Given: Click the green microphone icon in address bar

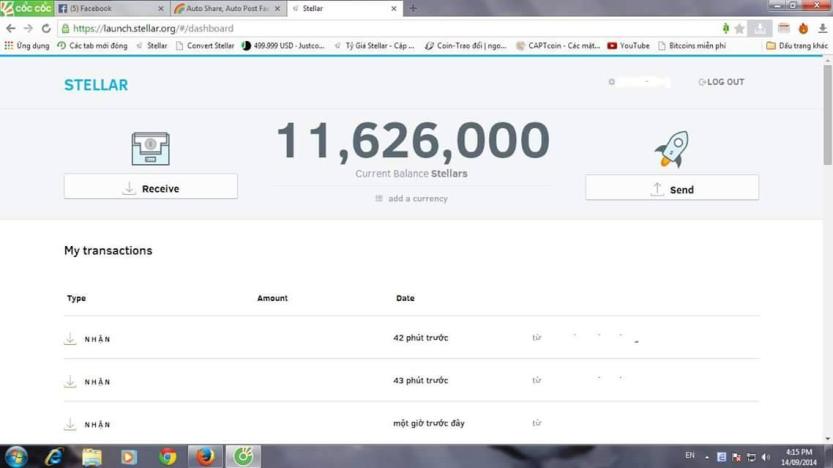Looking at the screenshot, I should coord(726,28).
